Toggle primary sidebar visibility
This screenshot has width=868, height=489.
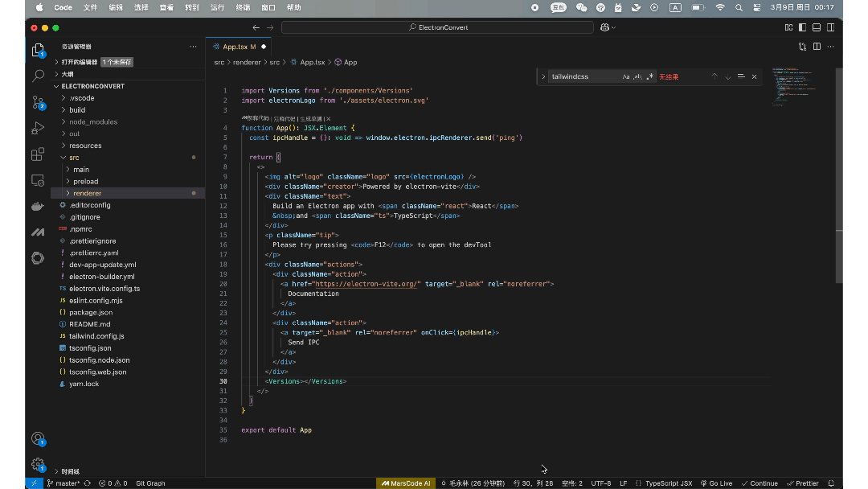click(803, 27)
